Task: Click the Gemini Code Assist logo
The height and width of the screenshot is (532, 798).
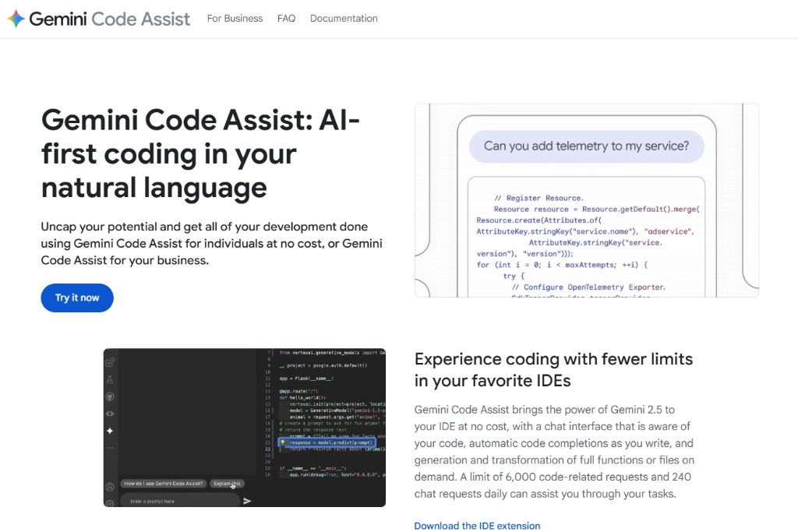Action: coord(97,18)
